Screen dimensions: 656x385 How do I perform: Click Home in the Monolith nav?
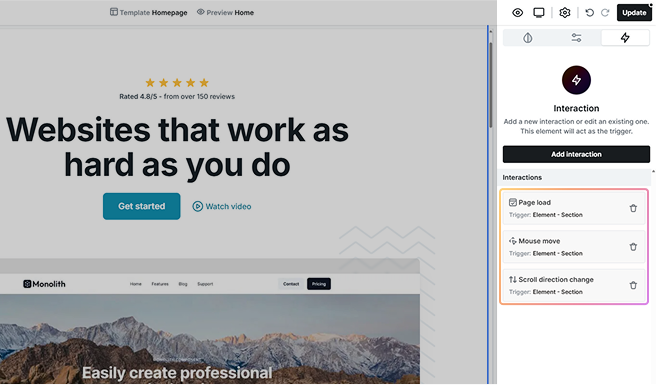(136, 284)
